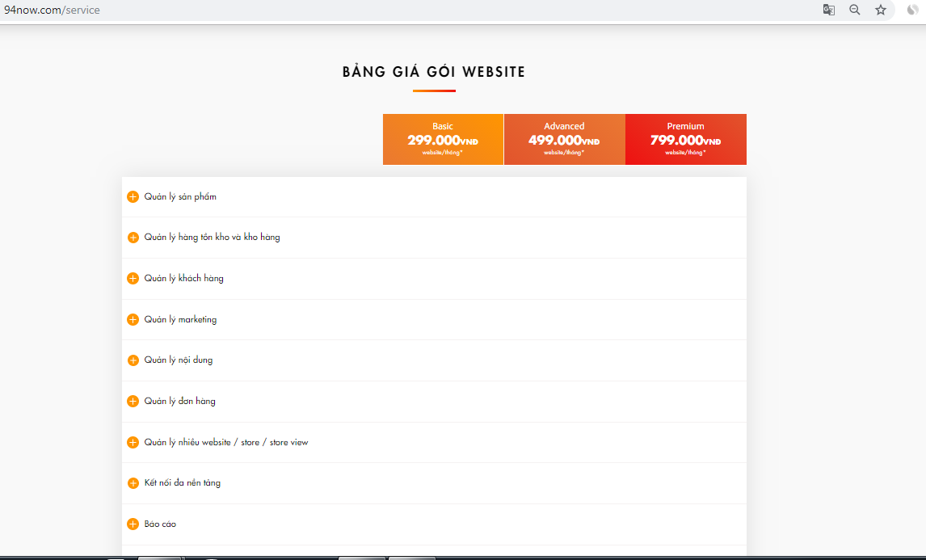Select the Premium 799.000 VND plan
The height and width of the screenshot is (560, 926).
(x=685, y=139)
